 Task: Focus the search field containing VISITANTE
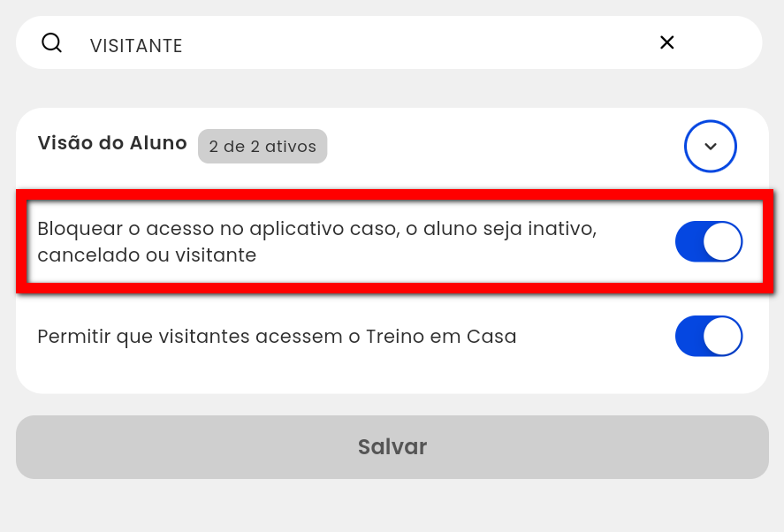tap(389, 42)
